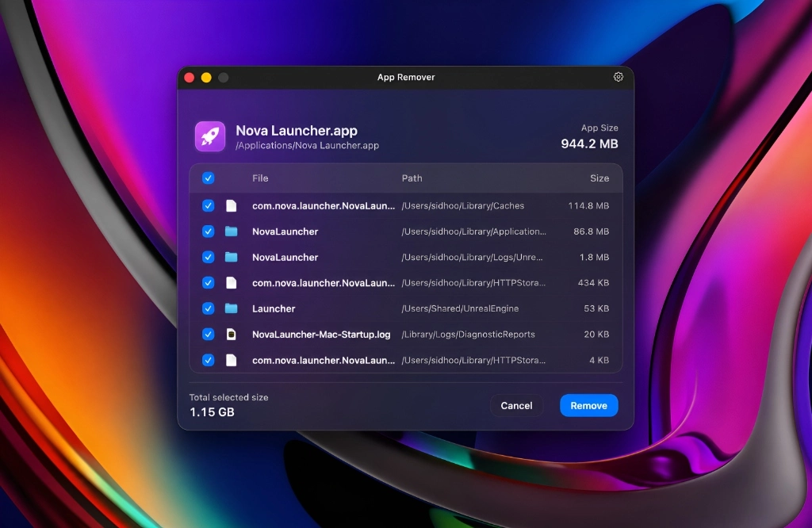Click the App Remover window title
The width and height of the screenshot is (812, 528).
click(406, 77)
